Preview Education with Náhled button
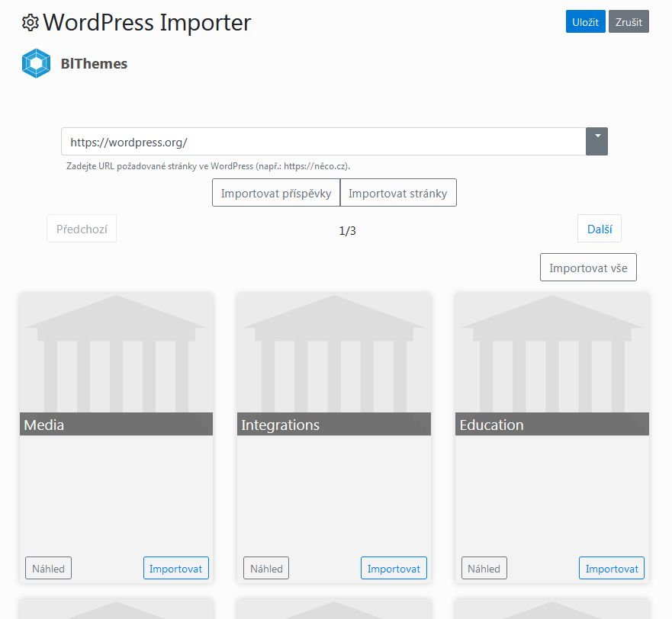Viewport: 672px width, 619px height. (x=484, y=568)
